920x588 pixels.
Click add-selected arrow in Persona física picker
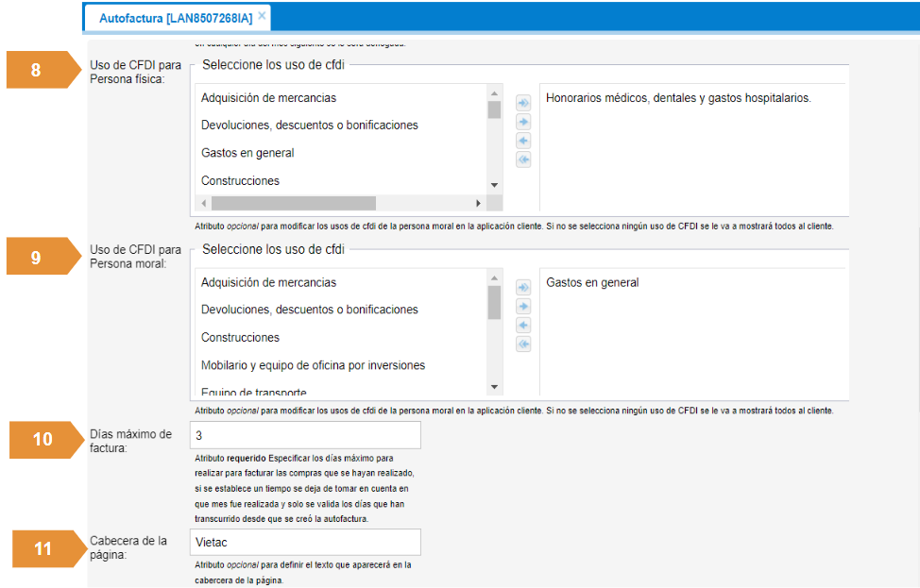(x=523, y=122)
